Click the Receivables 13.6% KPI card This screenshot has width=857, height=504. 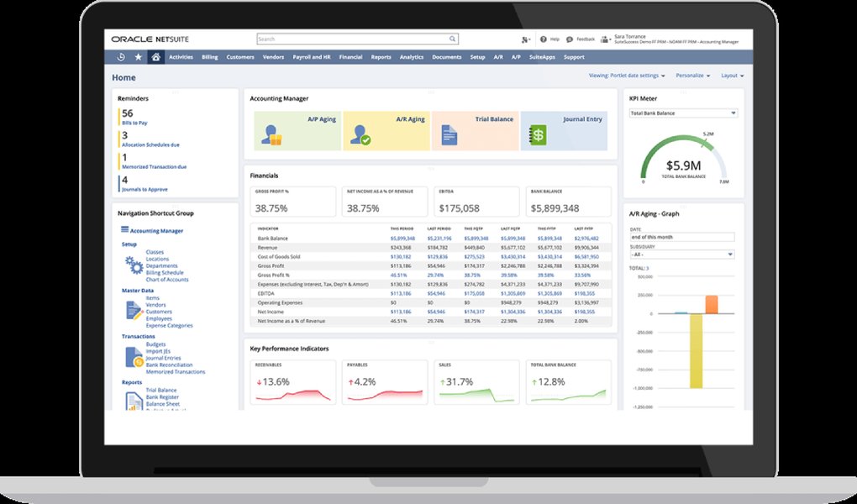[x=293, y=382]
